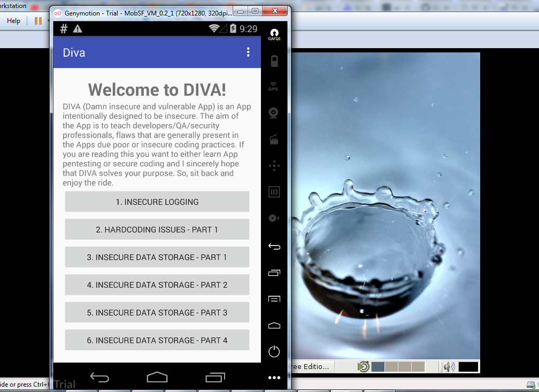Maximize the Genymotion window
The image size is (539, 392).
click(255, 11)
